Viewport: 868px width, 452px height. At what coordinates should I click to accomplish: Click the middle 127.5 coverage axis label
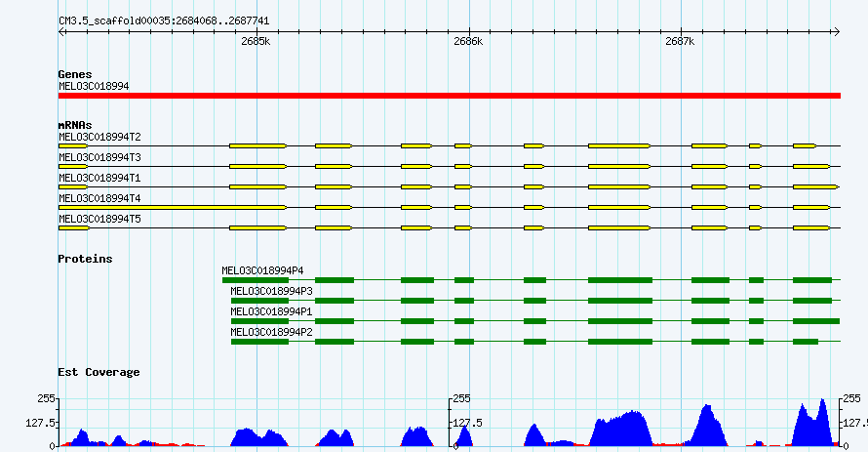468,423
